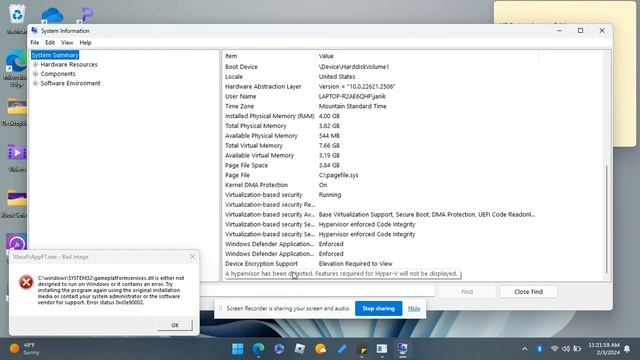Click the value Mountain Standard Time
This screenshot has height=360, width=640.
(x=352, y=106)
